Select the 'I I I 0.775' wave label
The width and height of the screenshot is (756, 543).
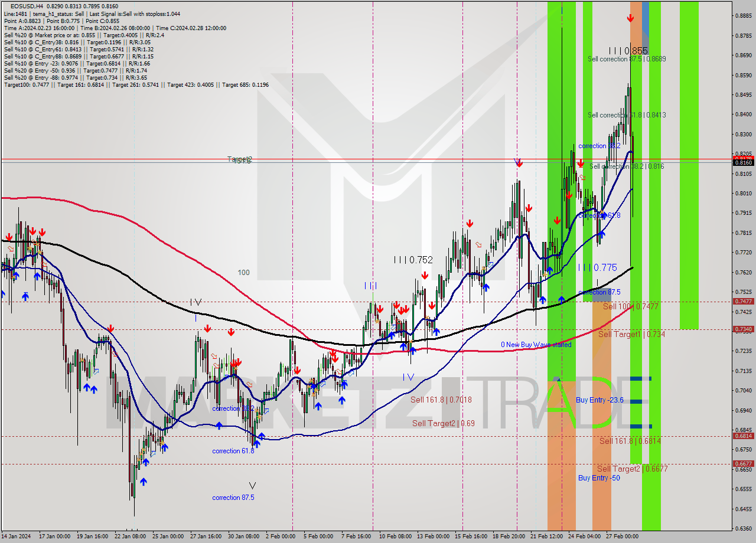tap(597, 267)
